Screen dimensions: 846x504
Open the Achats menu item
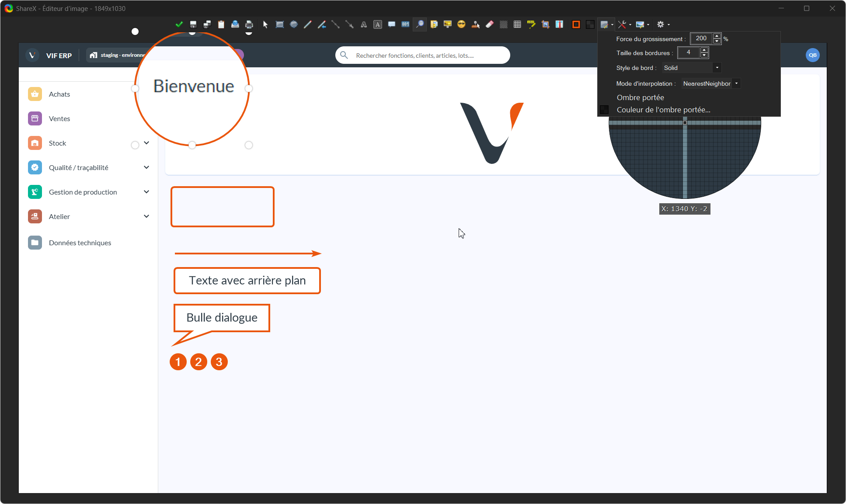59,94
